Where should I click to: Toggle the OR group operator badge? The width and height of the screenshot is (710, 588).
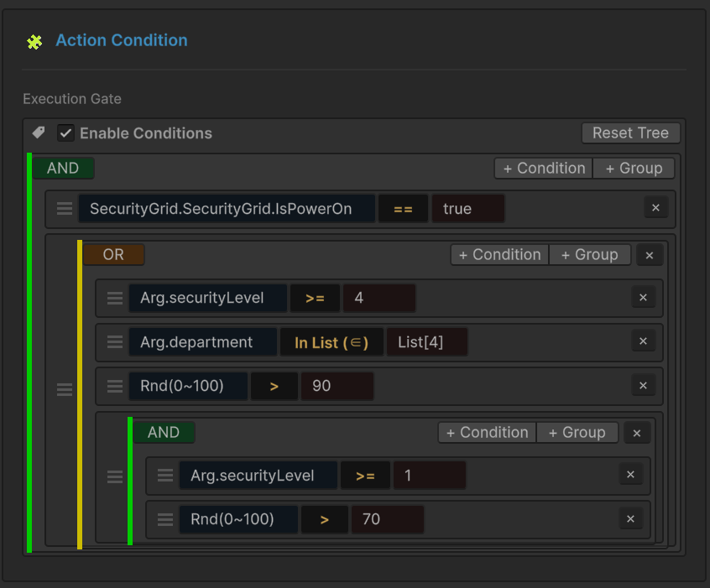[113, 254]
